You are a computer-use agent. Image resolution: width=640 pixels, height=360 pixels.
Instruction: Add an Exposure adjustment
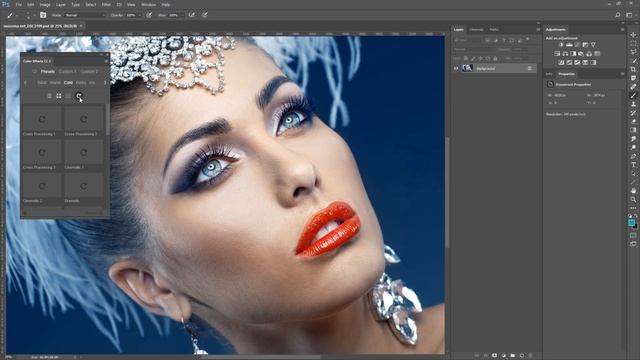click(585, 45)
